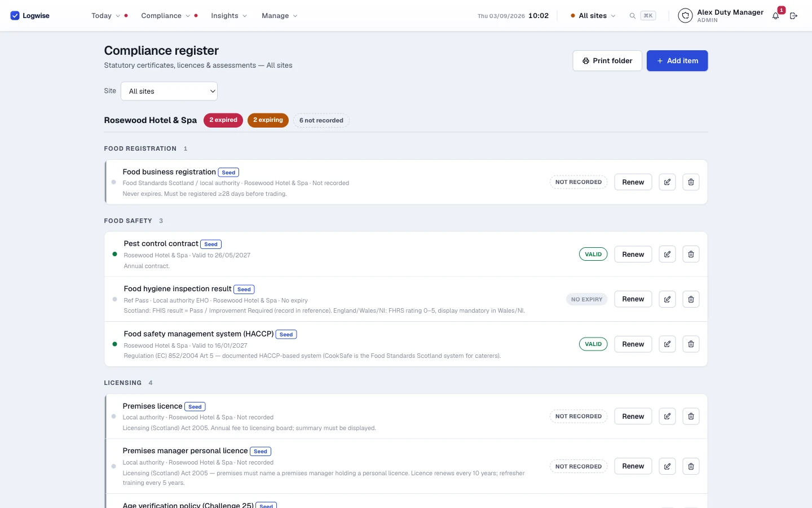The height and width of the screenshot is (508, 812).
Task: Open the Today menu
Action: coord(105,16)
